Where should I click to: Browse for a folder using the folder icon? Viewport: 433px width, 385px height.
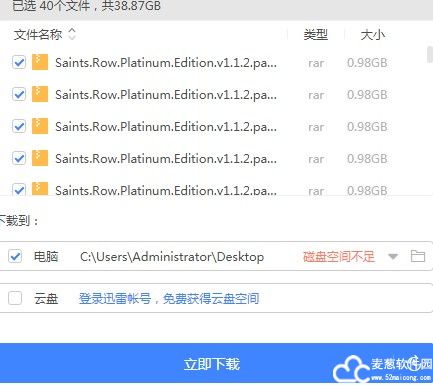pos(417,256)
